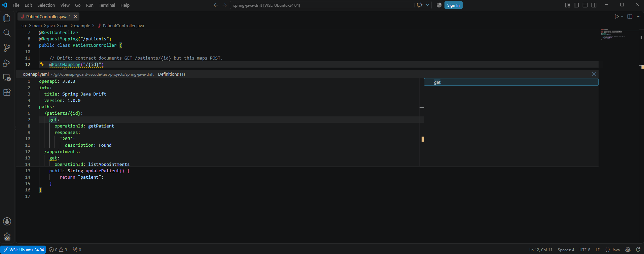This screenshot has height=254, width=644.
Task: Open editor More Actions ellipsis
Action: coord(639,16)
